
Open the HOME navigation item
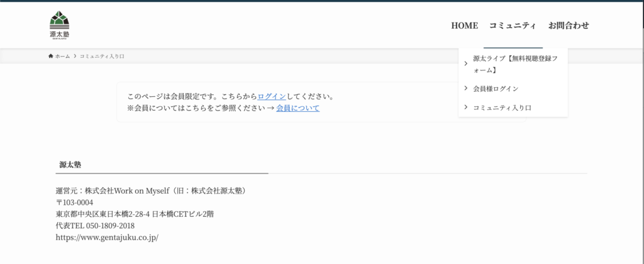pos(464,26)
